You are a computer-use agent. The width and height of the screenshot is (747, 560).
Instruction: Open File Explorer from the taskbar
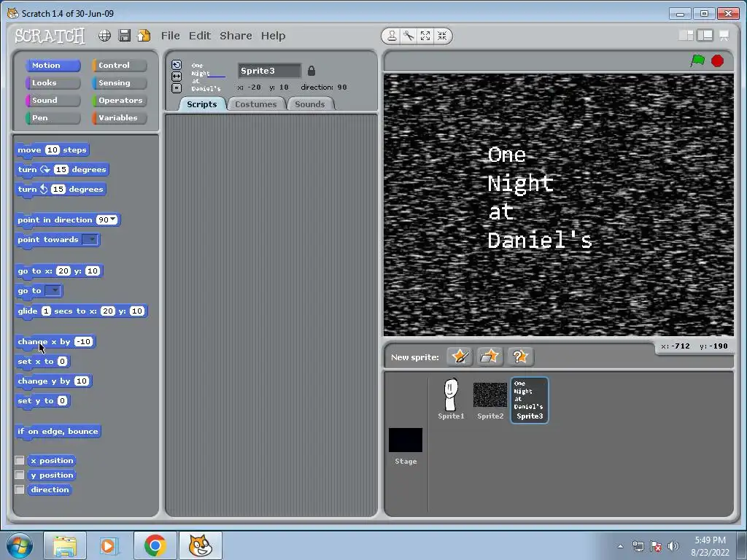65,546
